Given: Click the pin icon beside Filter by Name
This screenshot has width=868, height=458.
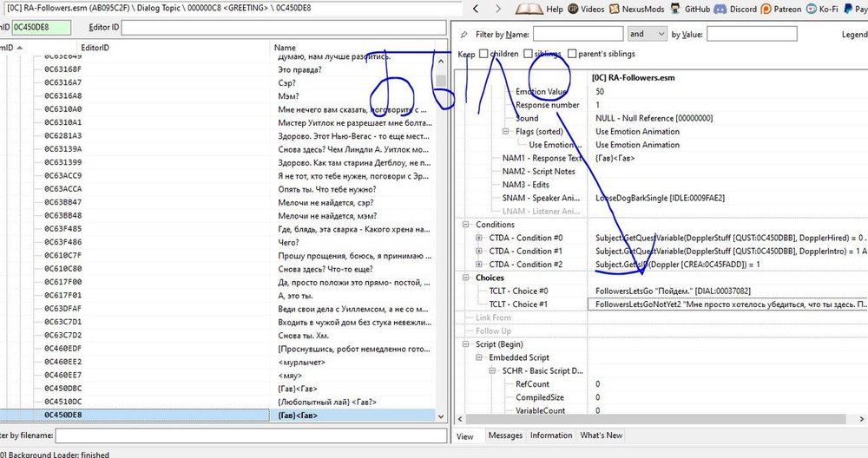Looking at the screenshot, I should pyautogui.click(x=464, y=35).
